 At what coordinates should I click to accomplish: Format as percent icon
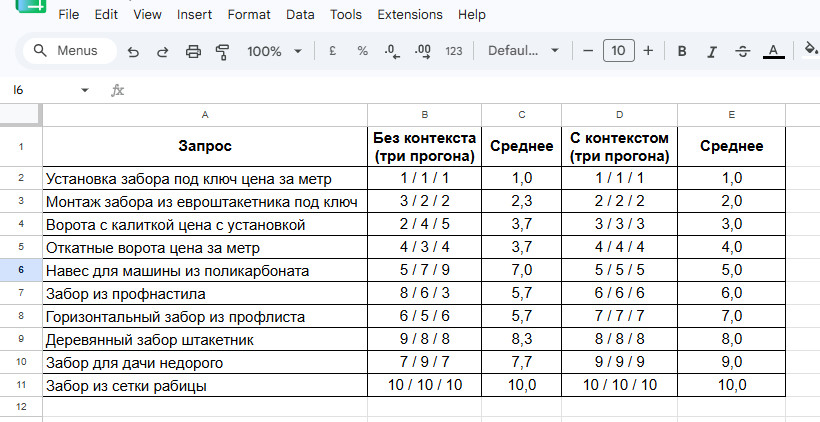click(x=362, y=51)
